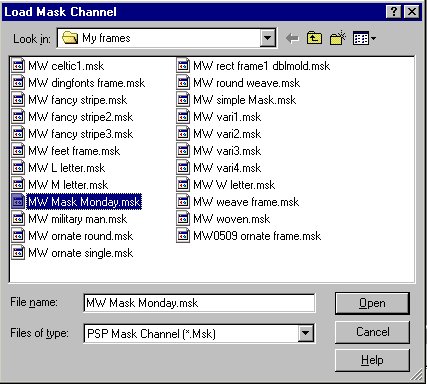Image resolution: width=427 pixels, height=384 pixels.
Task: Click the file icon of MW vari4.msk
Action: coord(183,168)
